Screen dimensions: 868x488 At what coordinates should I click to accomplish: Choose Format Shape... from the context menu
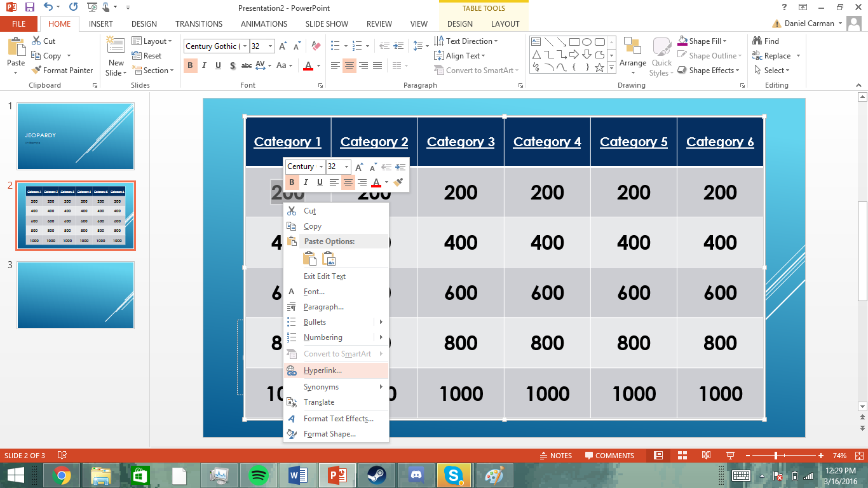pyautogui.click(x=336, y=434)
